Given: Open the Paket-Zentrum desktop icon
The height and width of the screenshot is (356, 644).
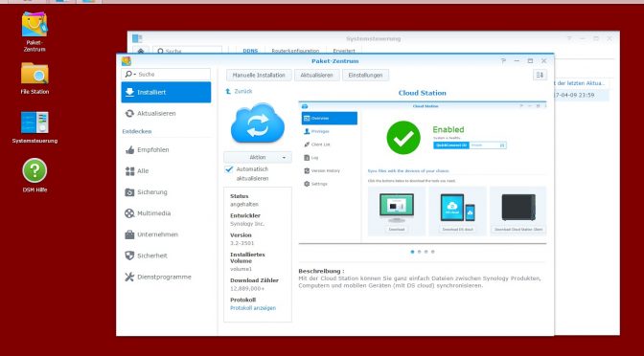Looking at the screenshot, I should [x=34, y=32].
